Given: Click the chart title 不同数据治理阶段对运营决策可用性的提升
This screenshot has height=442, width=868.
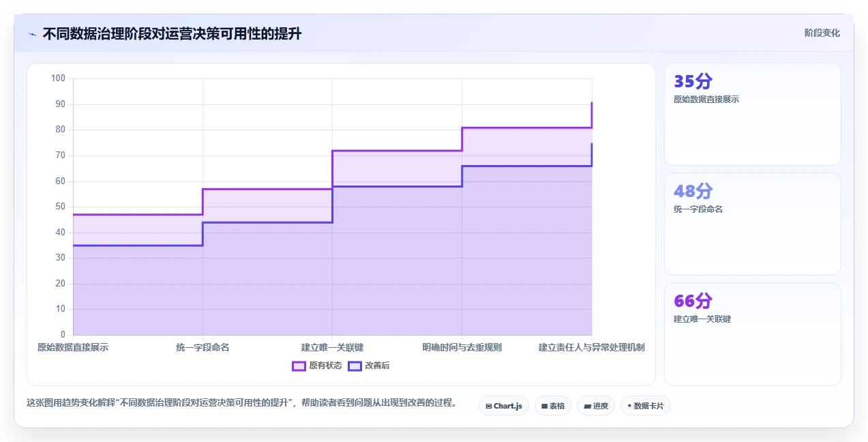Looking at the screenshot, I should pyautogui.click(x=172, y=33).
